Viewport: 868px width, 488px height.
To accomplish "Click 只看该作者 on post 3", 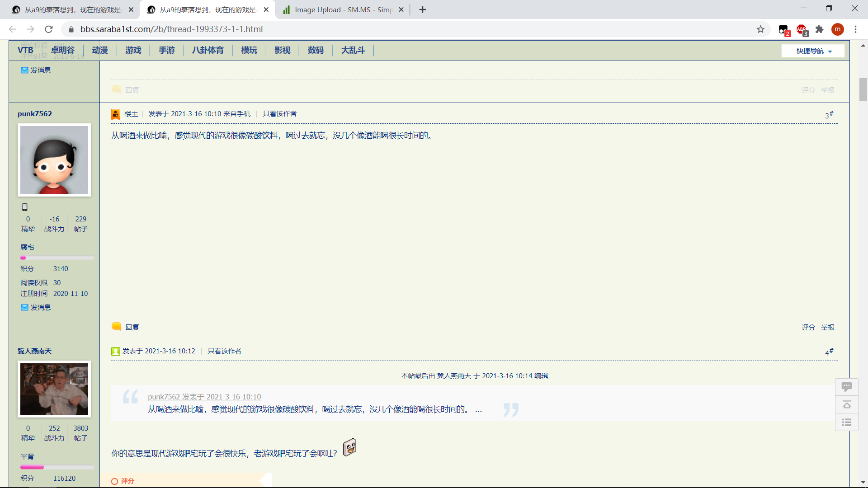I will point(279,114).
